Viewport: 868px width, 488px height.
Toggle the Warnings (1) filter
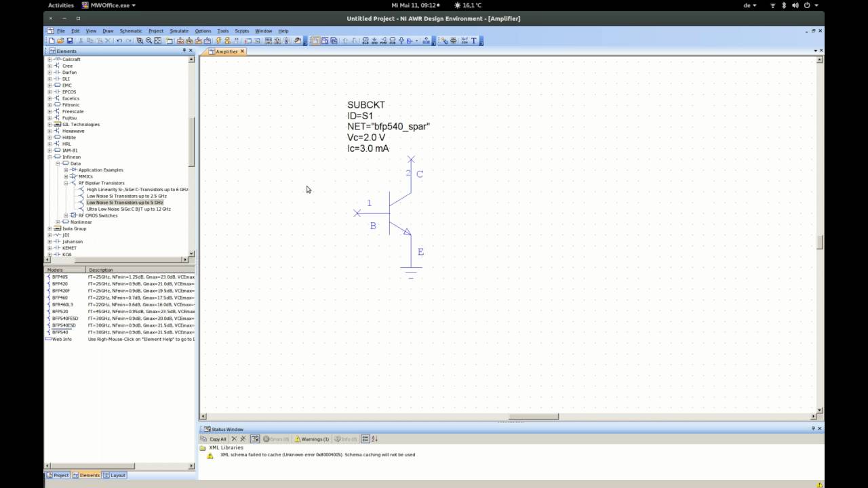point(311,439)
